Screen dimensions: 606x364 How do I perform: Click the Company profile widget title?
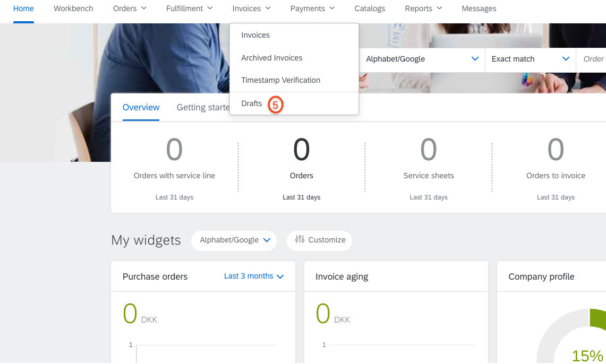pyautogui.click(x=541, y=277)
